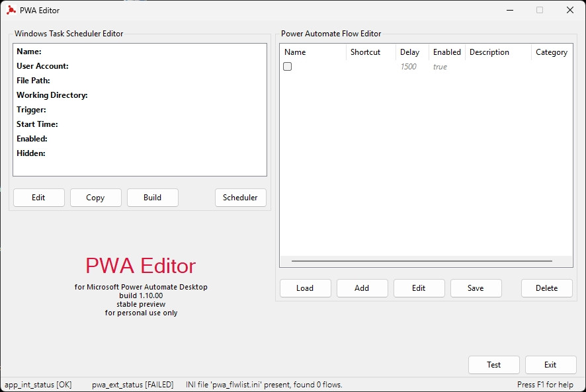Click the PWA Editor app icon in title bar

click(x=11, y=10)
